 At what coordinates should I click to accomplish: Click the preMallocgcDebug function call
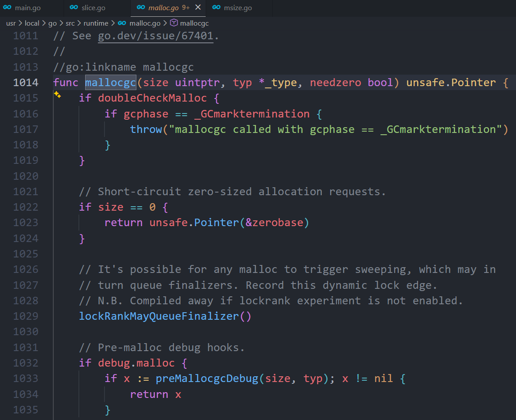point(207,378)
